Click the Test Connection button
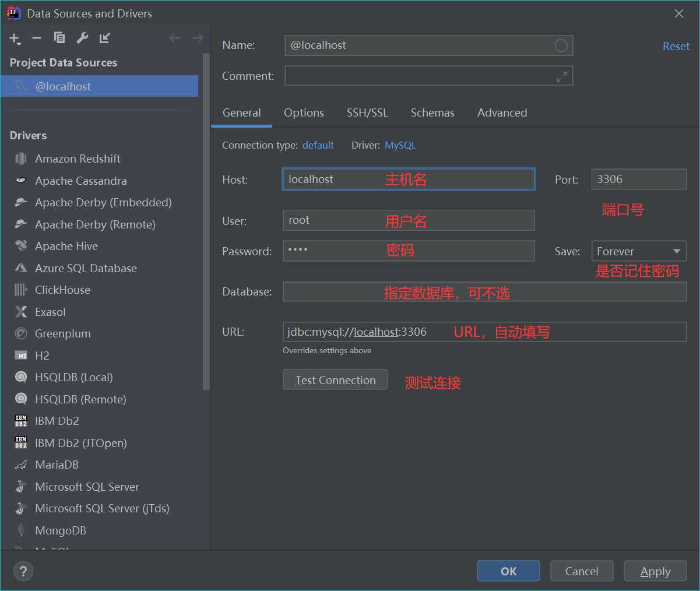The image size is (700, 591). (335, 380)
